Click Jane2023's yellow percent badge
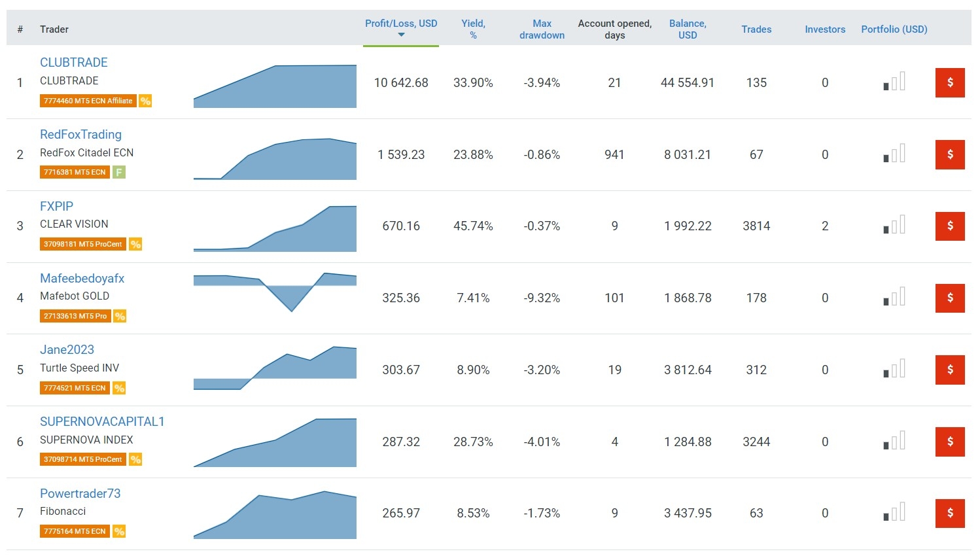Image resolution: width=980 pixels, height=558 pixels. tap(120, 388)
